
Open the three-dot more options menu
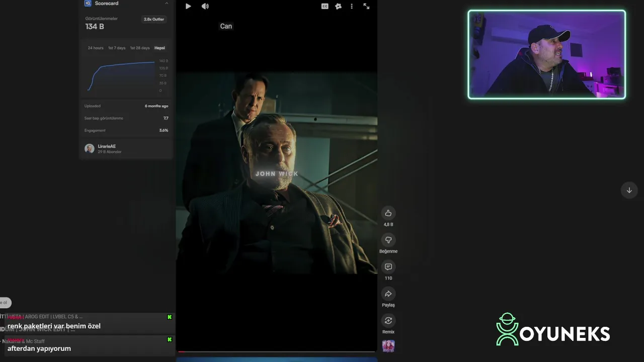352,6
